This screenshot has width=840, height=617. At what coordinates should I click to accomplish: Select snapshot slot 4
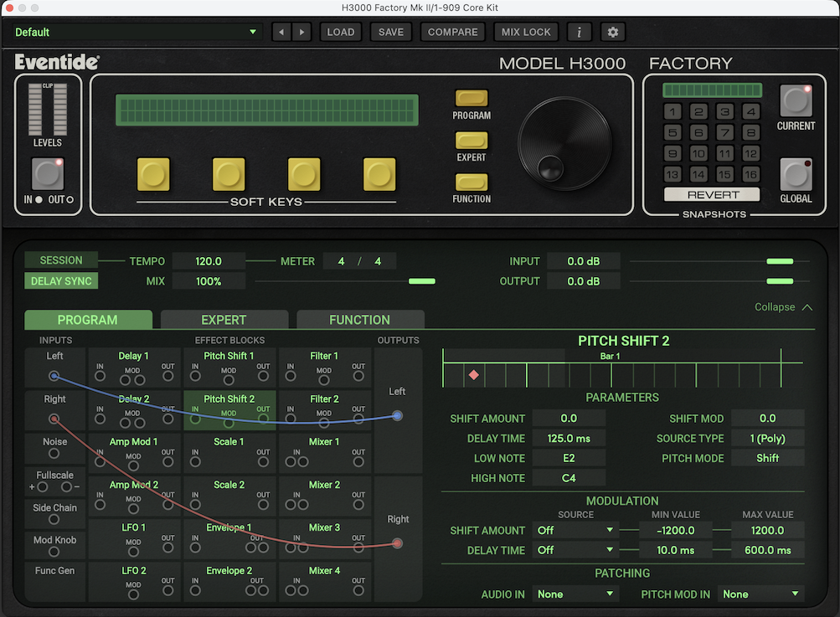coord(751,111)
